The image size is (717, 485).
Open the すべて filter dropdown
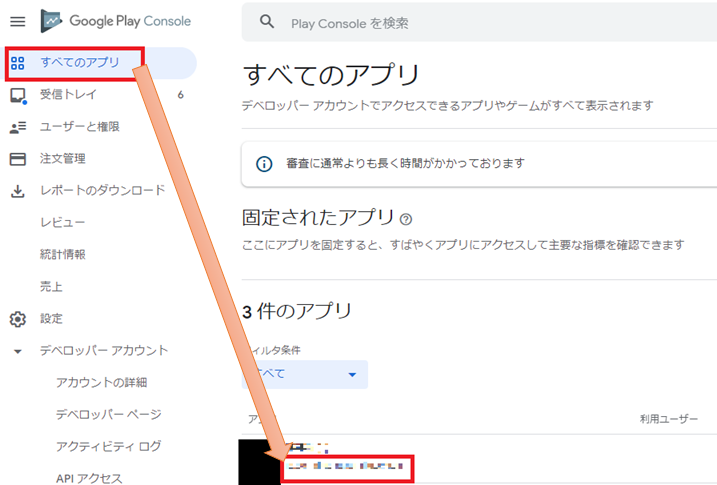click(305, 374)
